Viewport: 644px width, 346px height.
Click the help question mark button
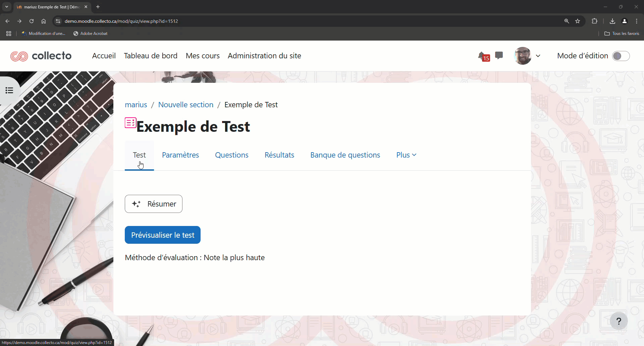(619, 321)
